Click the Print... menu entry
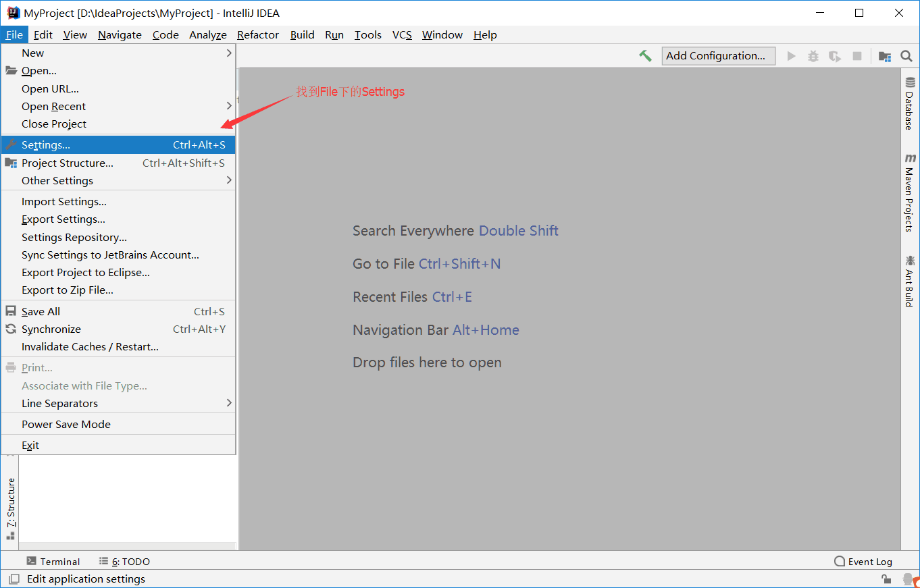The height and width of the screenshot is (588, 920). pyautogui.click(x=118, y=368)
